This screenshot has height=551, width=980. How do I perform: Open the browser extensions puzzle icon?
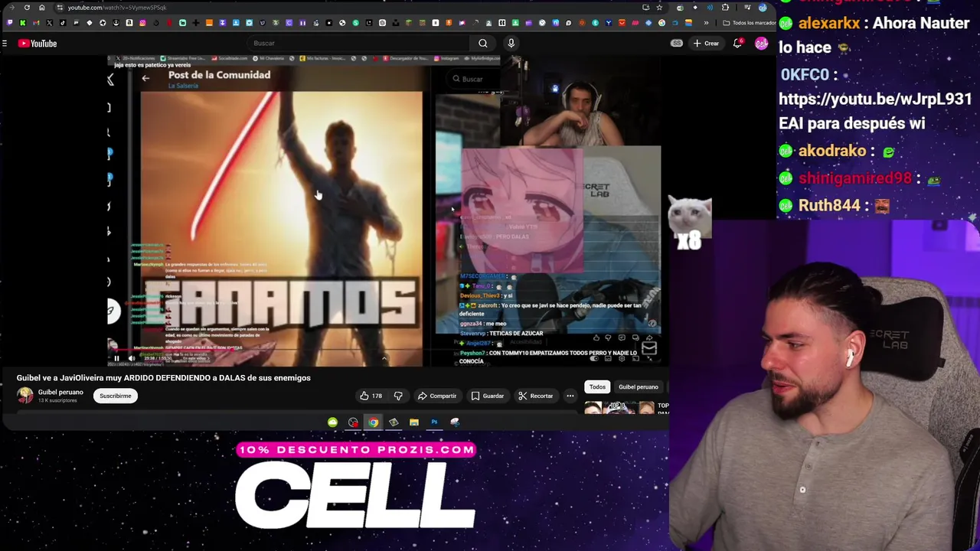click(725, 8)
